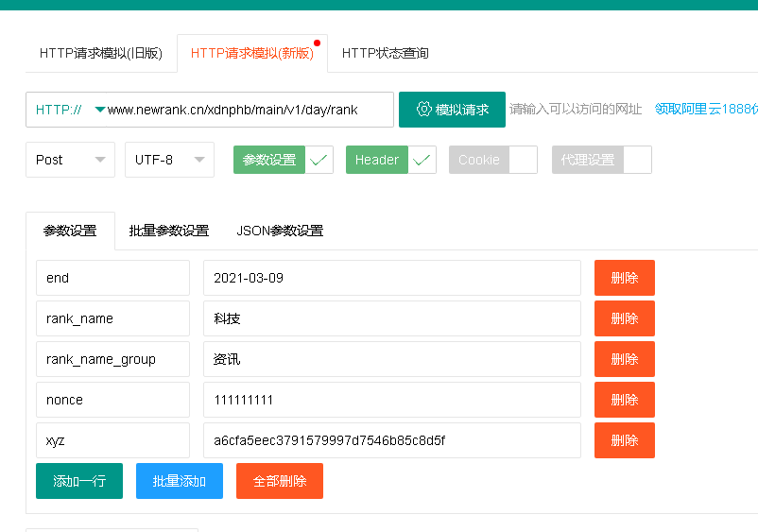Switch to HTTP请求模拟(旧版) tab

point(101,53)
